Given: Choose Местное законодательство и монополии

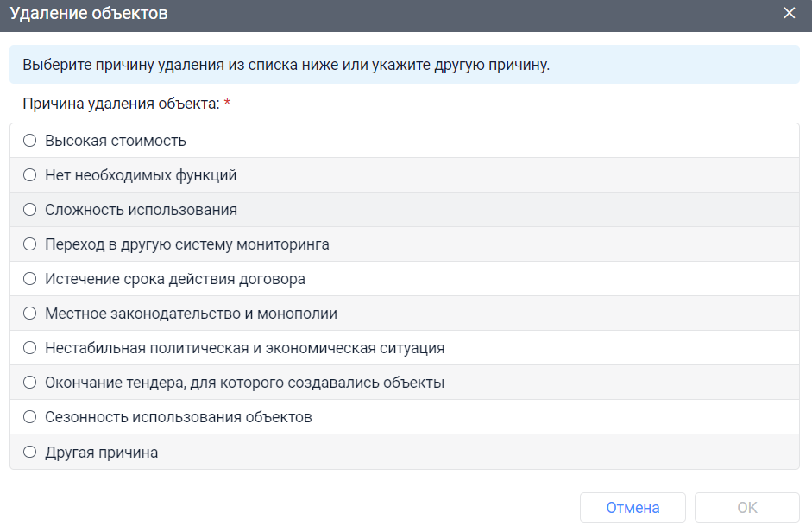Looking at the screenshot, I should tap(29, 313).
